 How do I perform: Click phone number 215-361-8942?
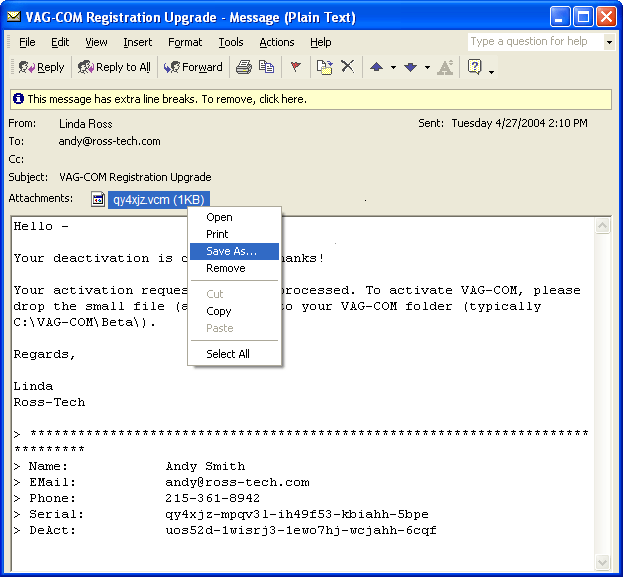213,498
